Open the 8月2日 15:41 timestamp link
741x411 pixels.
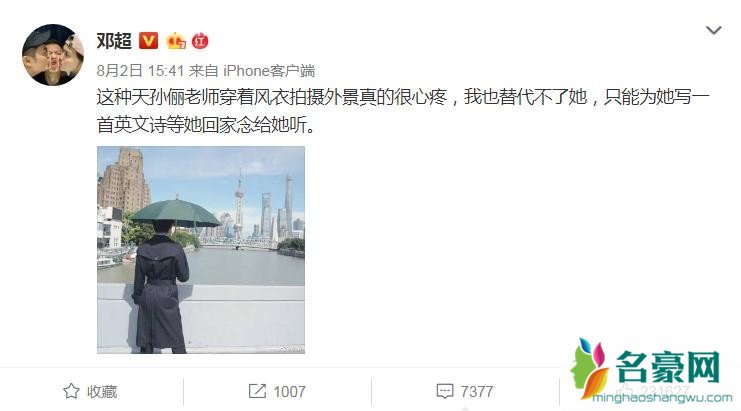coord(140,71)
